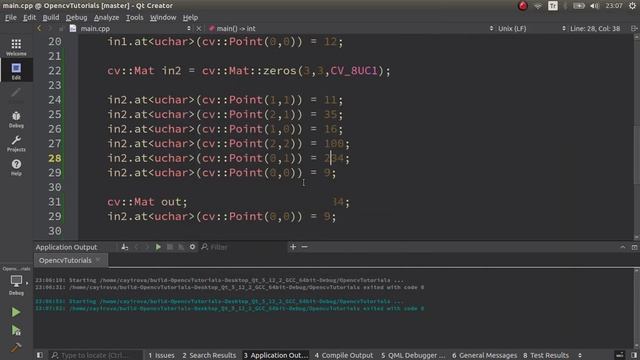Click value 100 on line 27
Viewport: 640px width, 360px height.
[x=334, y=144]
